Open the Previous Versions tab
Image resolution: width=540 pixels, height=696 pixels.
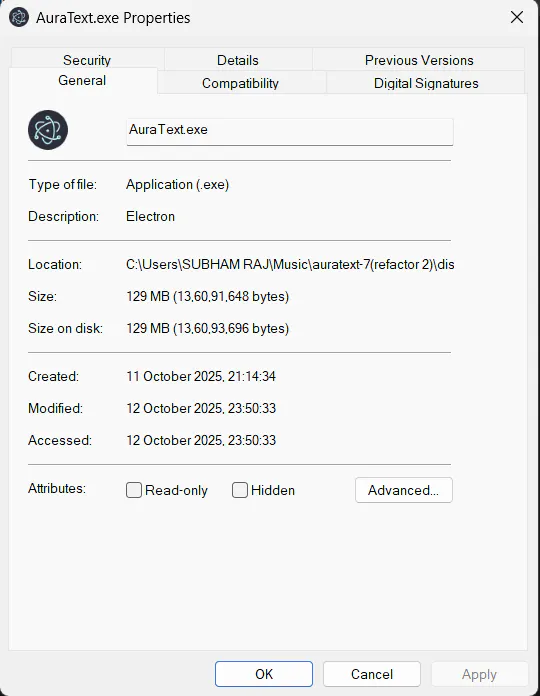pyautogui.click(x=419, y=60)
